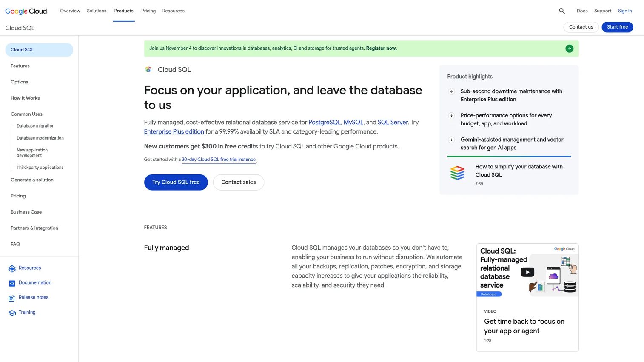Click the Release notes sidebar icon
The width and height of the screenshot is (644, 362).
coord(12,298)
